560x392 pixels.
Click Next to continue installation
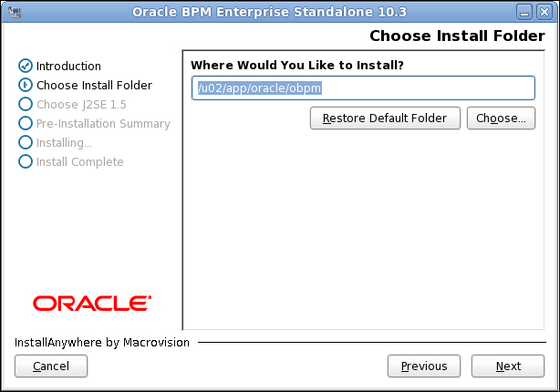pyautogui.click(x=508, y=366)
